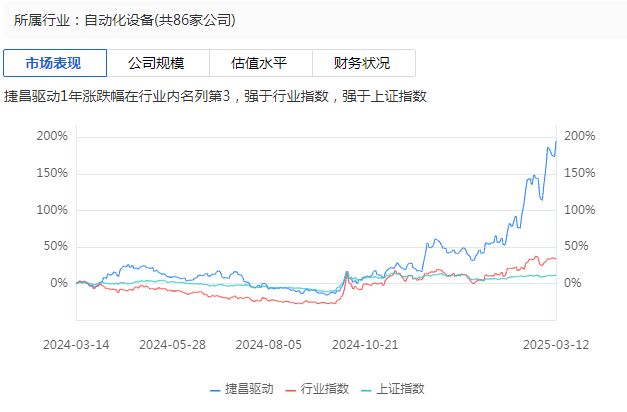Click the right axis 200% label
This screenshot has height=412, width=627.
[580, 136]
